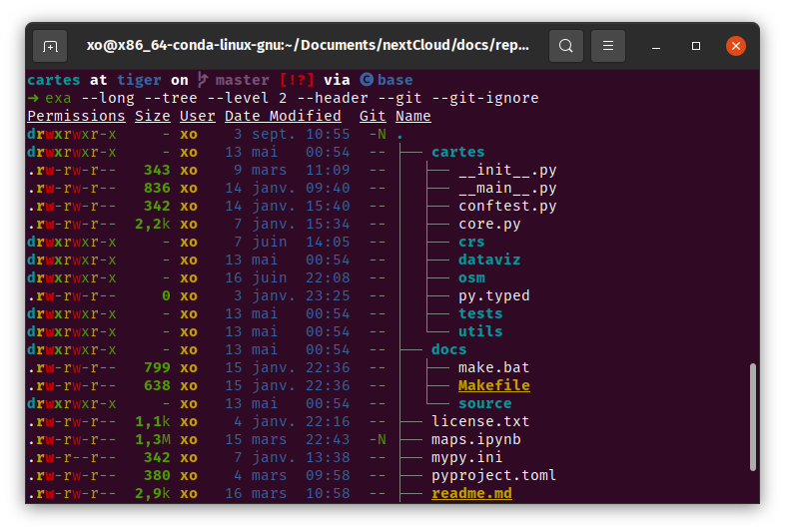Open the terminal search
The height and width of the screenshot is (532, 785).
[x=566, y=46]
